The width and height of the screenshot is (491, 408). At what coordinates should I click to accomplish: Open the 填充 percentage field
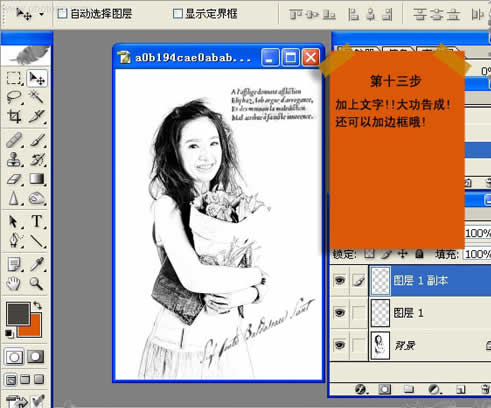(x=477, y=254)
